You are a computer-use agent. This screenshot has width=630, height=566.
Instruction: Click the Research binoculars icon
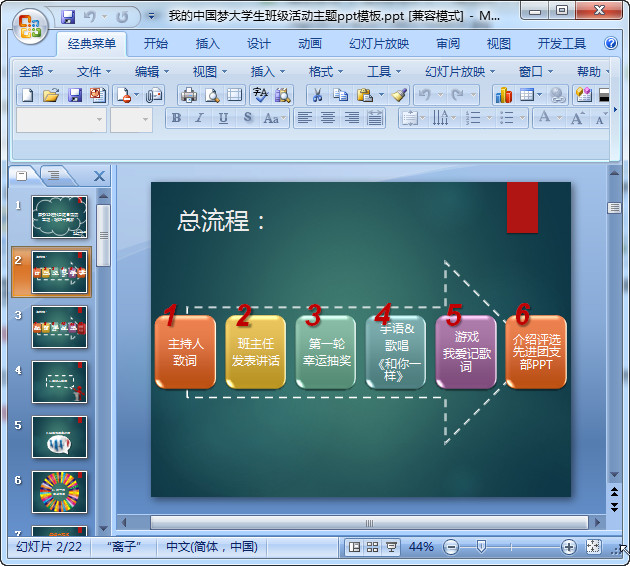click(282, 95)
